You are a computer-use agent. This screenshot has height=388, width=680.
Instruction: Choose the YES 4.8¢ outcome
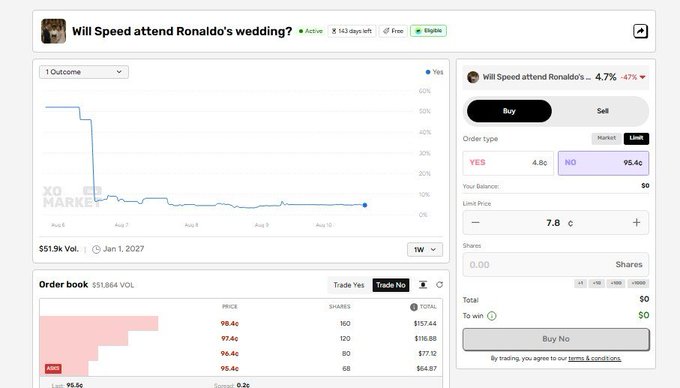point(508,163)
